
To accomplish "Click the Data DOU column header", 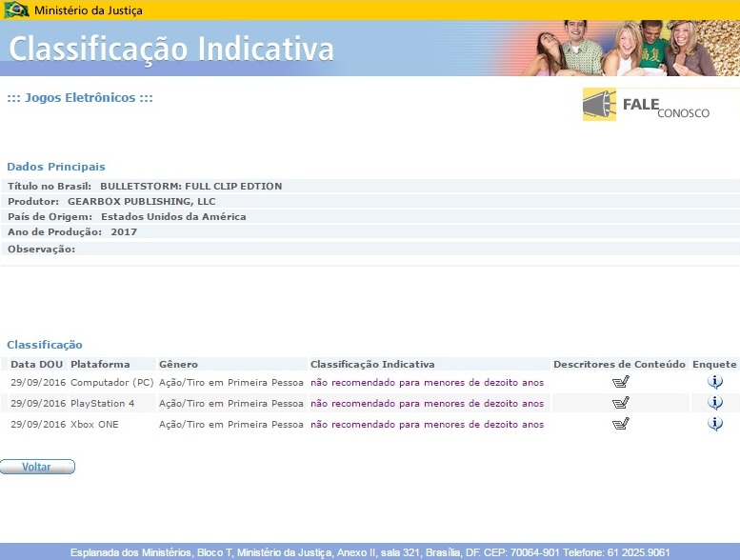I will point(37,364).
